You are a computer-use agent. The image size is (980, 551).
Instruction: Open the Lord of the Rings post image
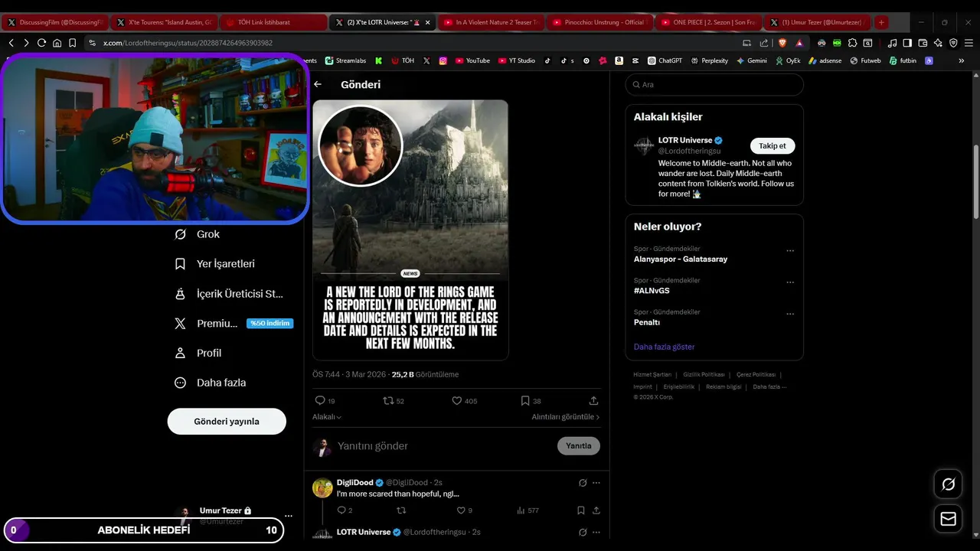pyautogui.click(x=410, y=230)
